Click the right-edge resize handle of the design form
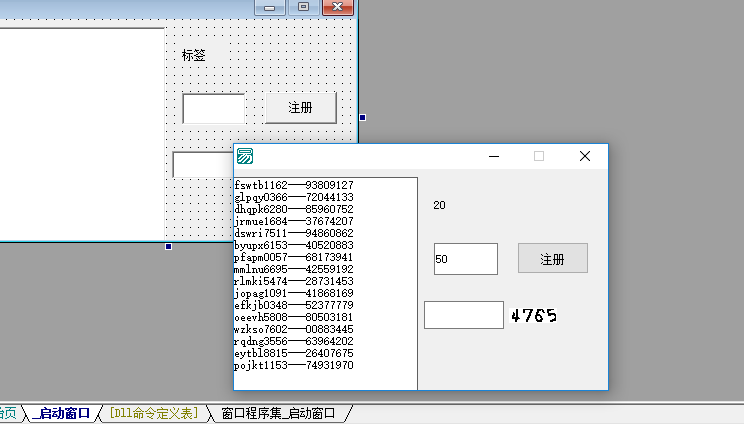 362,118
